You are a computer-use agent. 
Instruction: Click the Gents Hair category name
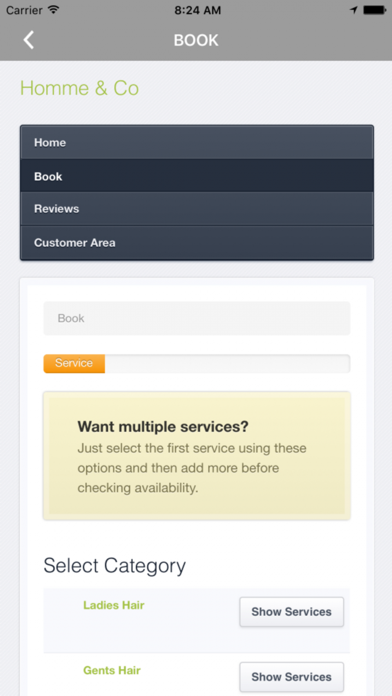coord(112,670)
